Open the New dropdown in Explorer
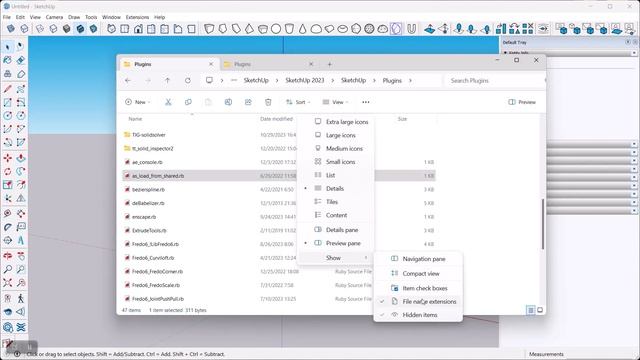Viewport: 640px width, 360px height. coord(138,102)
